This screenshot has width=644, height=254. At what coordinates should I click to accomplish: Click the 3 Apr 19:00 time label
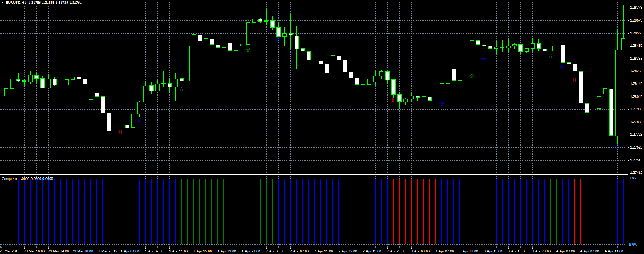point(517,251)
